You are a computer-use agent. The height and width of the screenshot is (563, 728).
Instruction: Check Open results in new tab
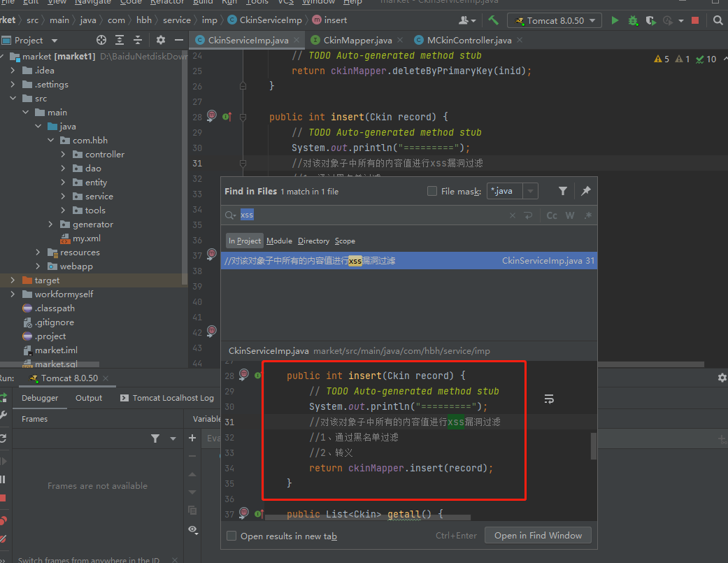pos(231,536)
